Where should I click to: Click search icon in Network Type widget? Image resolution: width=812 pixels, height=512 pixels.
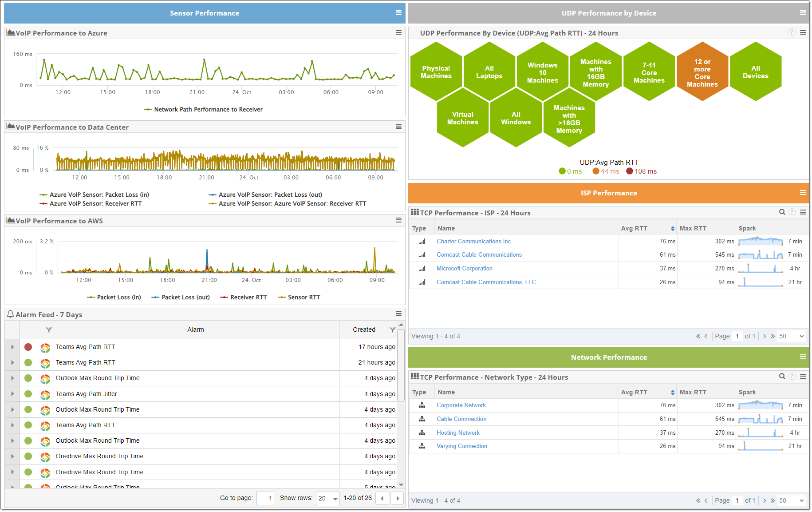(782, 377)
